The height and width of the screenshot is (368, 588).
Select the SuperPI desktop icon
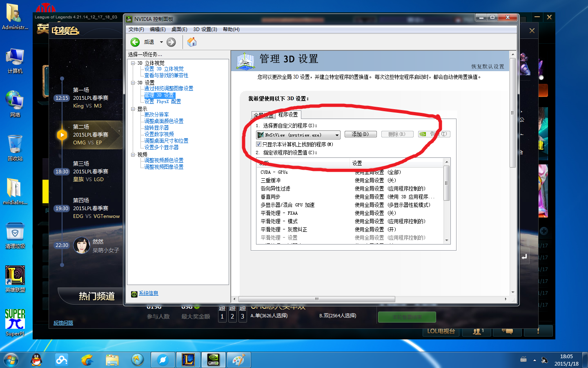coord(15,323)
